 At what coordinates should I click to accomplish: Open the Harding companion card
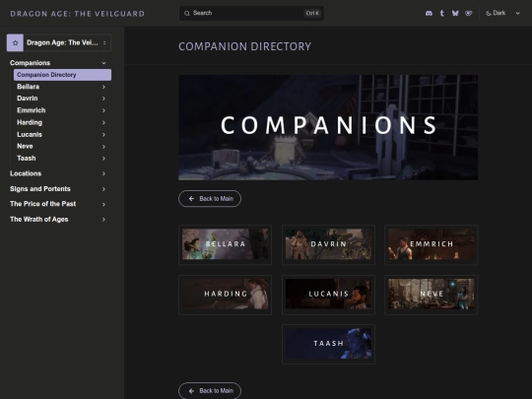point(225,295)
